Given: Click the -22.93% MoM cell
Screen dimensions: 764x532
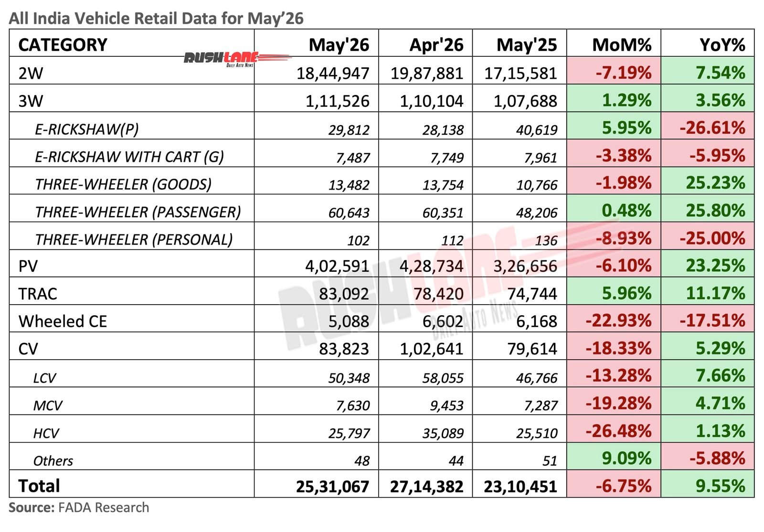Looking at the screenshot, I should (x=614, y=319).
